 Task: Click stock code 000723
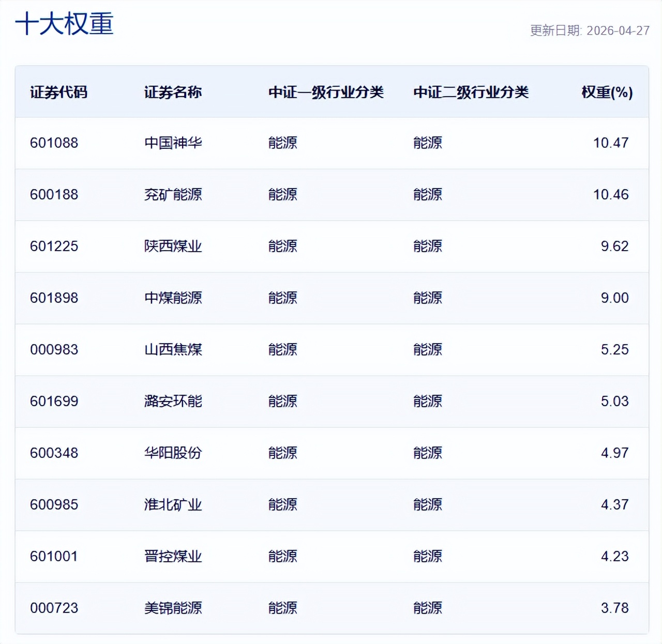point(54,608)
